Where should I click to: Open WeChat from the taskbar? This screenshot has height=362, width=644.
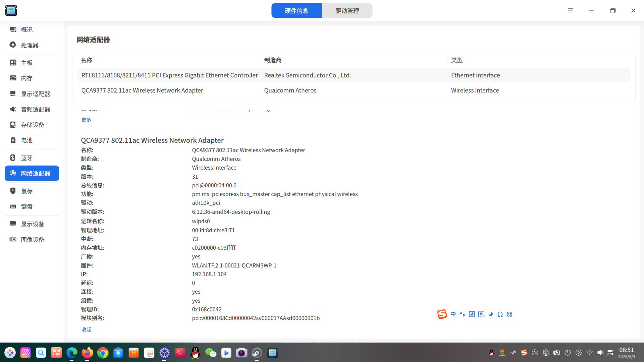coord(211,353)
